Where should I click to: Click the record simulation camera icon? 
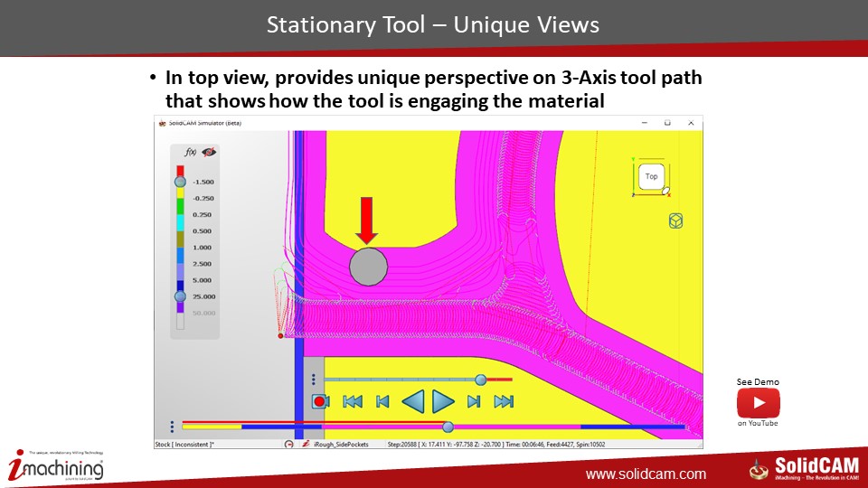click(319, 401)
